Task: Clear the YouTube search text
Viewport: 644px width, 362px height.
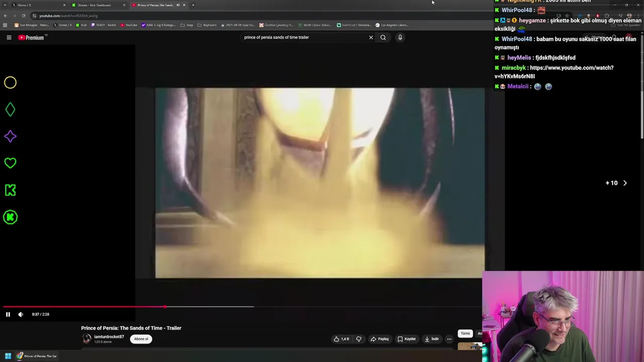Action: [371, 37]
